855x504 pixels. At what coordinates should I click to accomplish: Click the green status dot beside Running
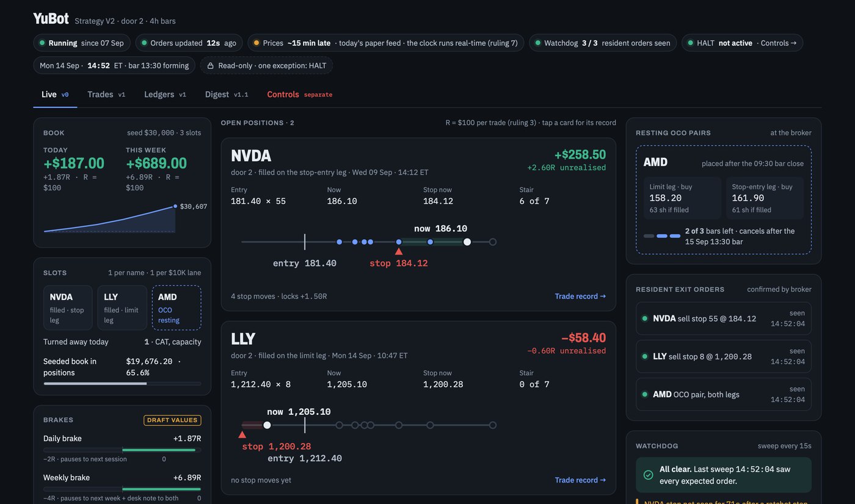[42, 43]
